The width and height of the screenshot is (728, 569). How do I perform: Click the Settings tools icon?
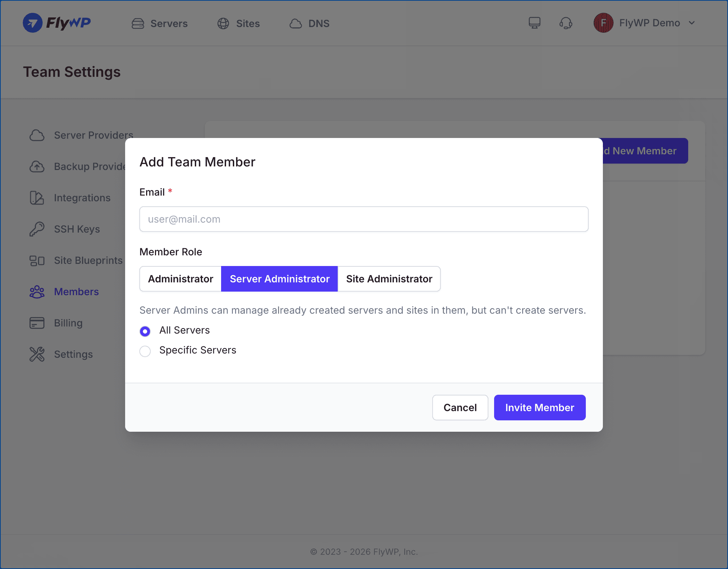pos(37,354)
